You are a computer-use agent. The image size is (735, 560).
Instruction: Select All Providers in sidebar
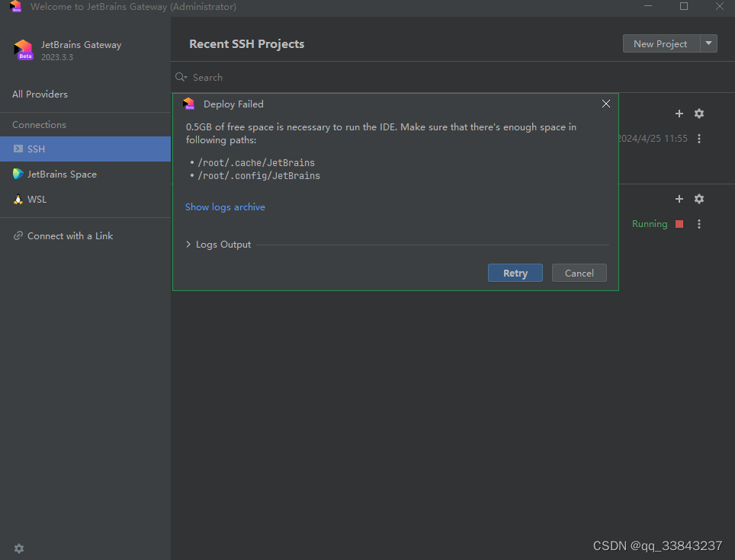coord(40,94)
